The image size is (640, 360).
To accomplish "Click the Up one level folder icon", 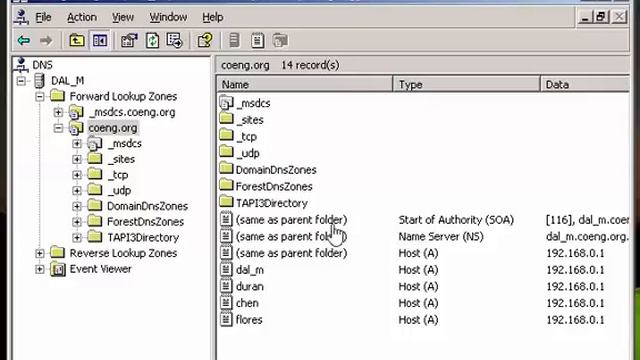I will click(76, 40).
